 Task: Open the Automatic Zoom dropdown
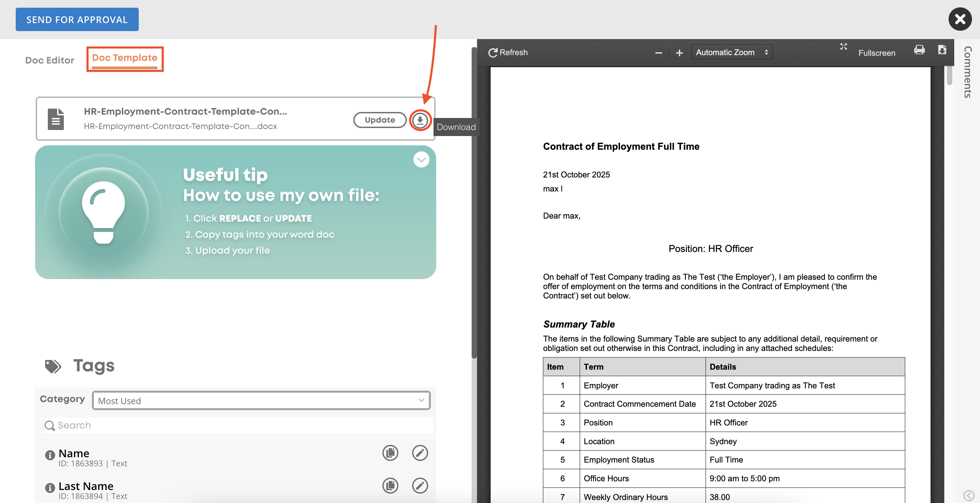[x=732, y=52]
